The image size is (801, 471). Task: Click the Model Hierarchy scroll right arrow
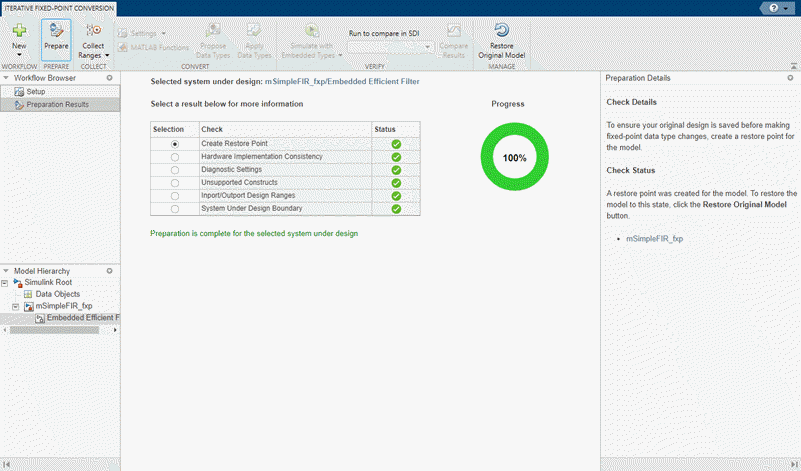(115, 330)
